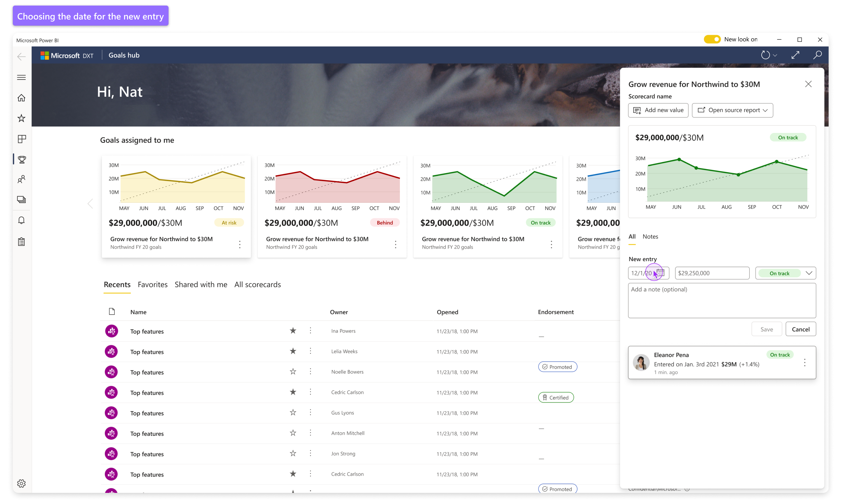Screen dimensions: 841x504
Task: Open more options on the Behind goal card
Action: pyautogui.click(x=395, y=244)
